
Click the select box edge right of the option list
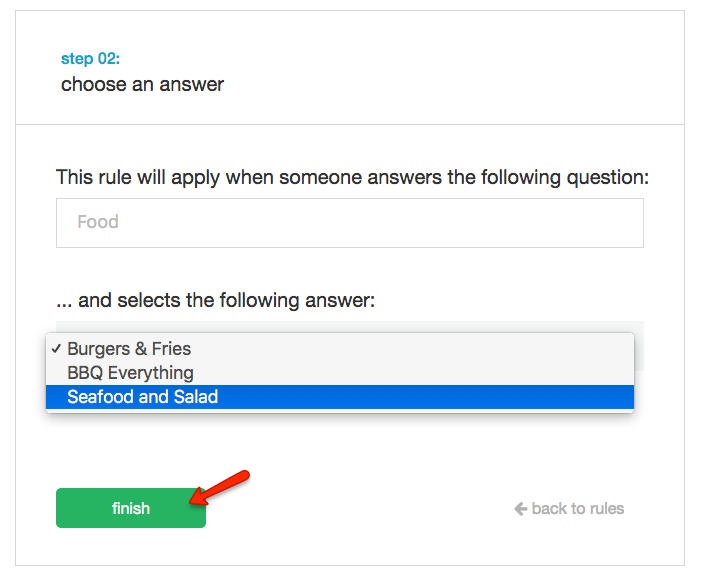[x=639, y=348]
